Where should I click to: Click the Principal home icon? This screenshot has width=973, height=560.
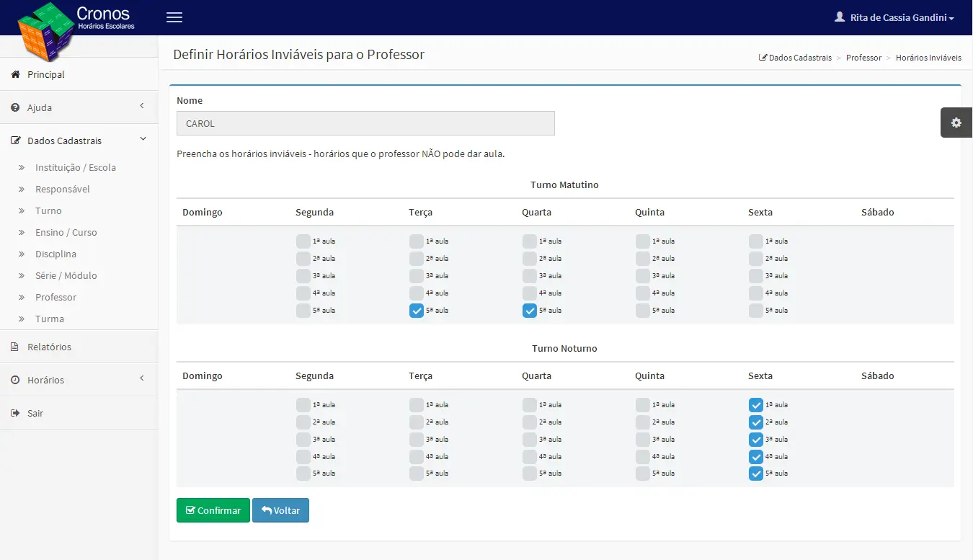[x=15, y=74]
